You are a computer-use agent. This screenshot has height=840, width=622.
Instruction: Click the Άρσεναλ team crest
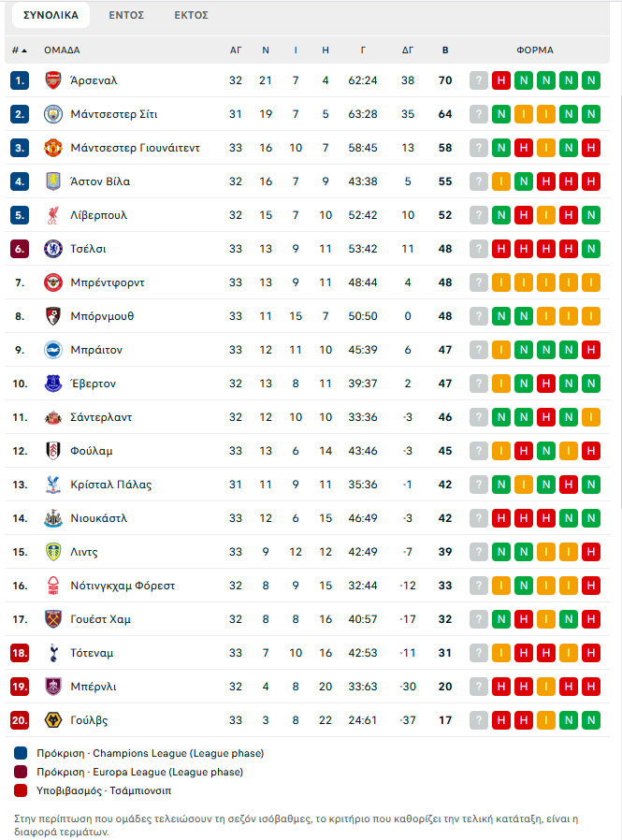51,80
